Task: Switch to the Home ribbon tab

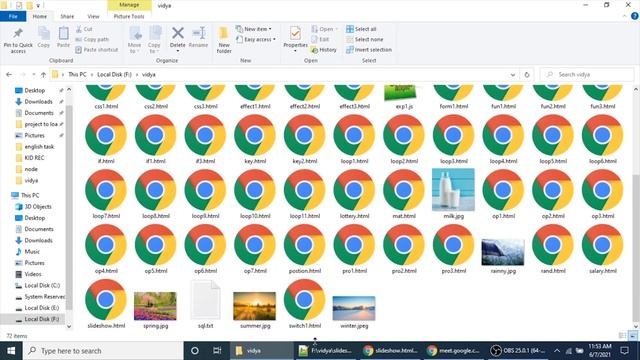Action: click(x=40, y=16)
